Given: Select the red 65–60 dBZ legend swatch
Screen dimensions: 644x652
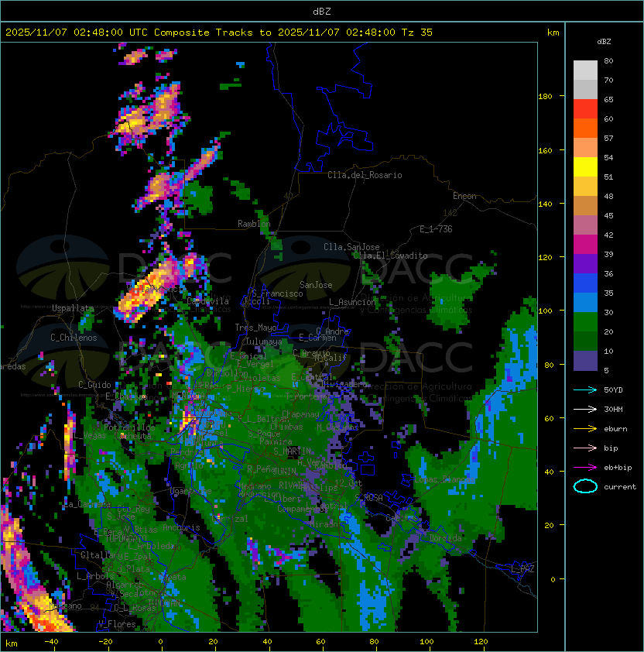Looking at the screenshot, I should (x=585, y=108).
